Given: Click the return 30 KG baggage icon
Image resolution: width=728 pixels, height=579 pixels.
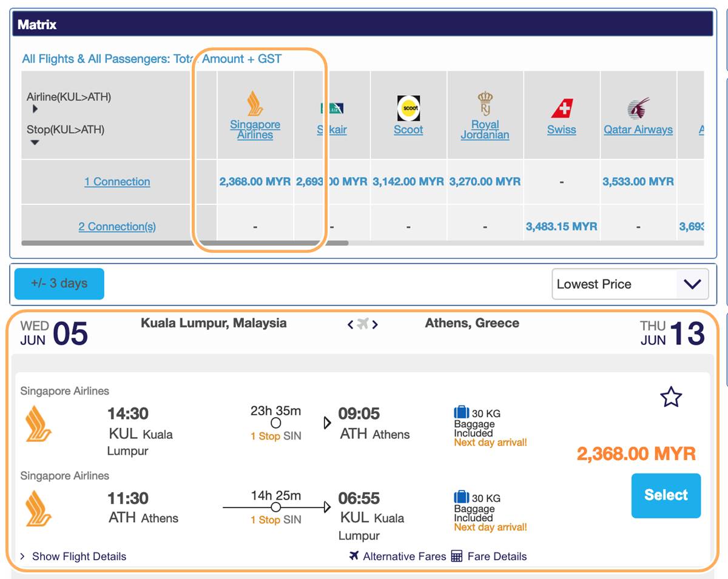Looking at the screenshot, I should 462,498.
